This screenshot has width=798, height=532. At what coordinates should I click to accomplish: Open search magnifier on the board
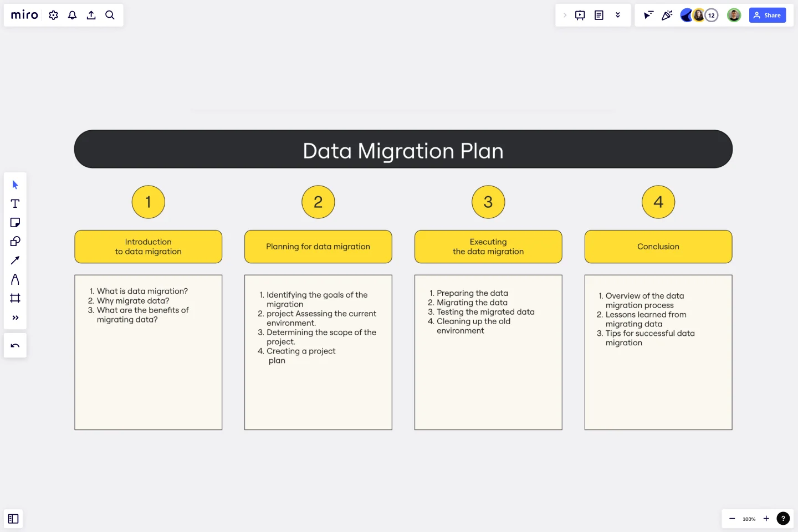(110, 15)
